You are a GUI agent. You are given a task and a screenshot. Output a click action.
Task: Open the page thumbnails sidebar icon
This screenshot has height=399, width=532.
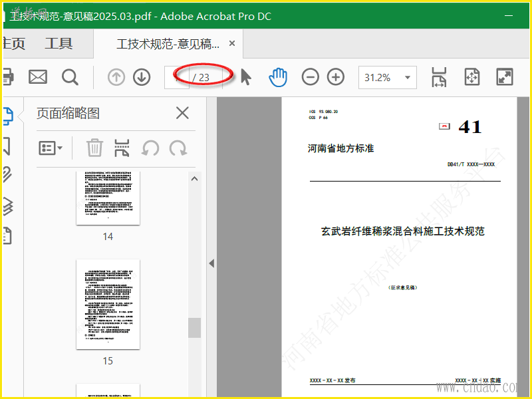[8, 116]
